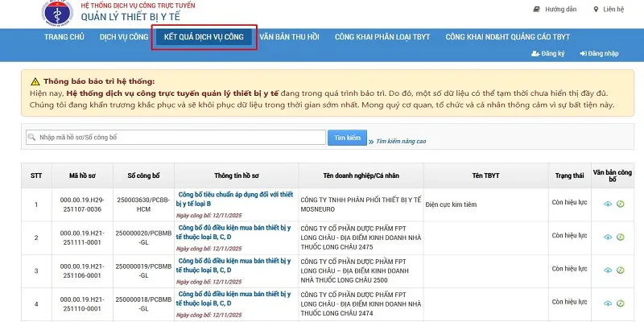The height and width of the screenshot is (322, 644).
Task: Open the Dịch vụ công menu
Action: (x=124, y=37)
